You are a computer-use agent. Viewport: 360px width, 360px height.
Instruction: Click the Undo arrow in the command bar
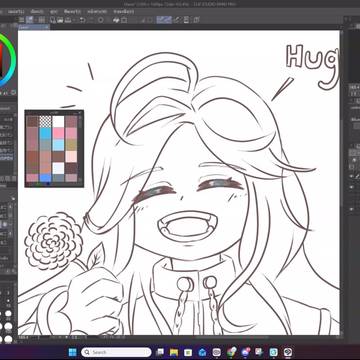[82, 20]
